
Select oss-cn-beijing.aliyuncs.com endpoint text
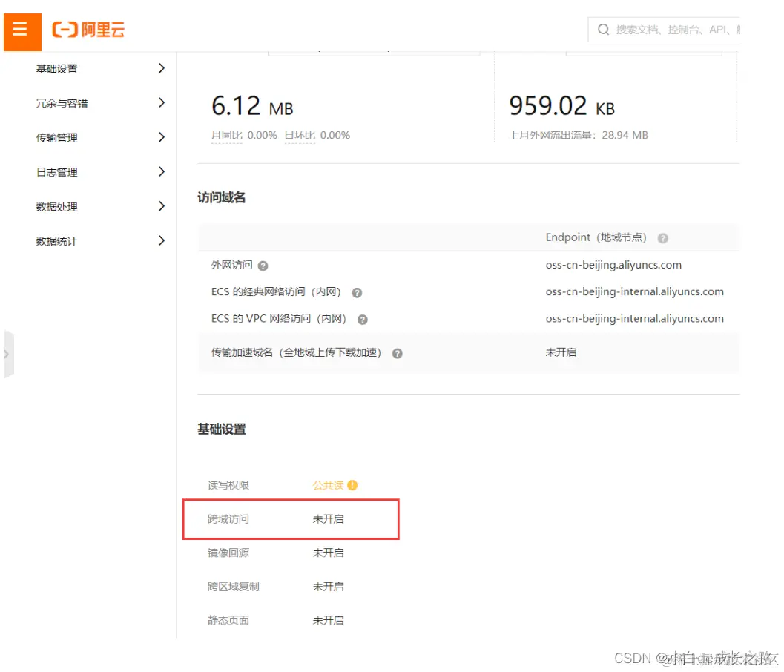[613, 265]
